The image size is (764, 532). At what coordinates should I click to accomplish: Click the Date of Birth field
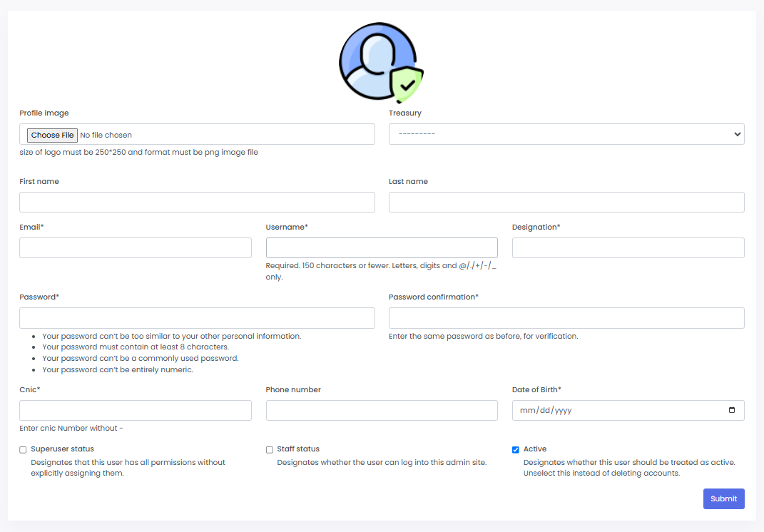[x=613, y=411]
